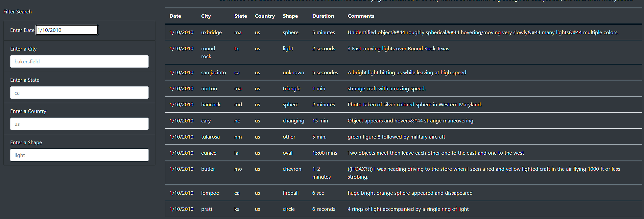
Task: Click the Country column header
Action: pos(265,16)
